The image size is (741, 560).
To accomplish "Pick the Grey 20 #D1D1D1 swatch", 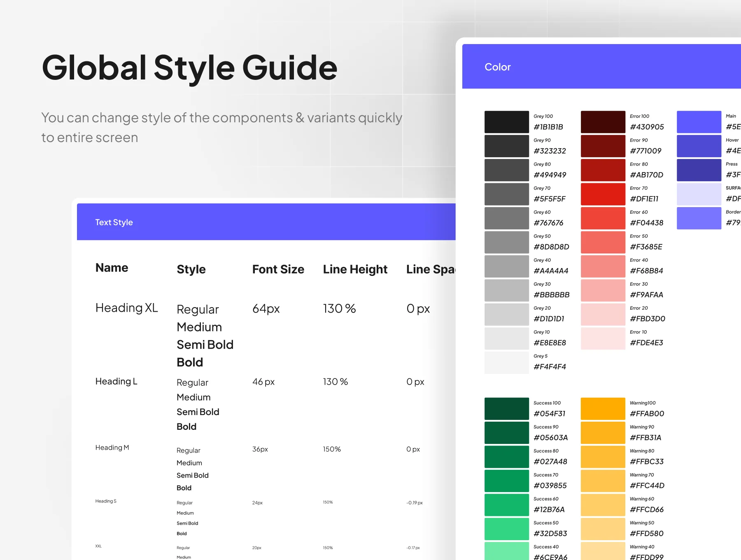I will click(x=506, y=314).
